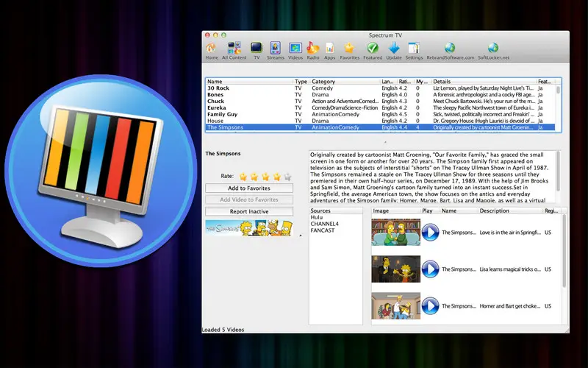The width and height of the screenshot is (588, 368).
Task: Open thumbnail of couple on couch episode
Action: (395, 233)
